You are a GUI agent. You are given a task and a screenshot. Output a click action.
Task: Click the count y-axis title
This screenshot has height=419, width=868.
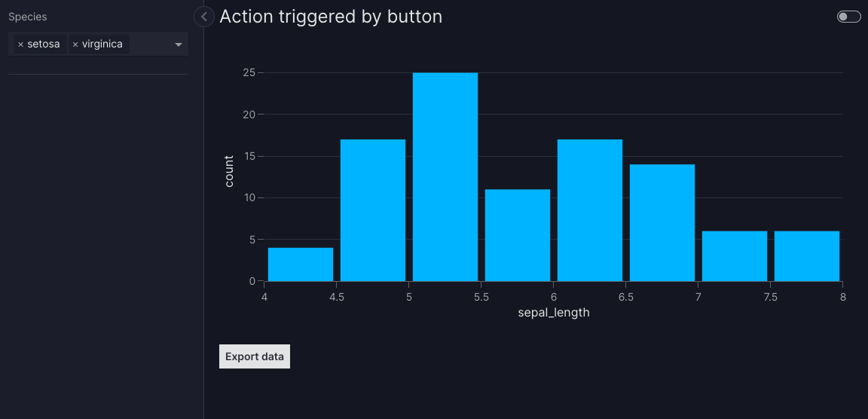coord(229,170)
